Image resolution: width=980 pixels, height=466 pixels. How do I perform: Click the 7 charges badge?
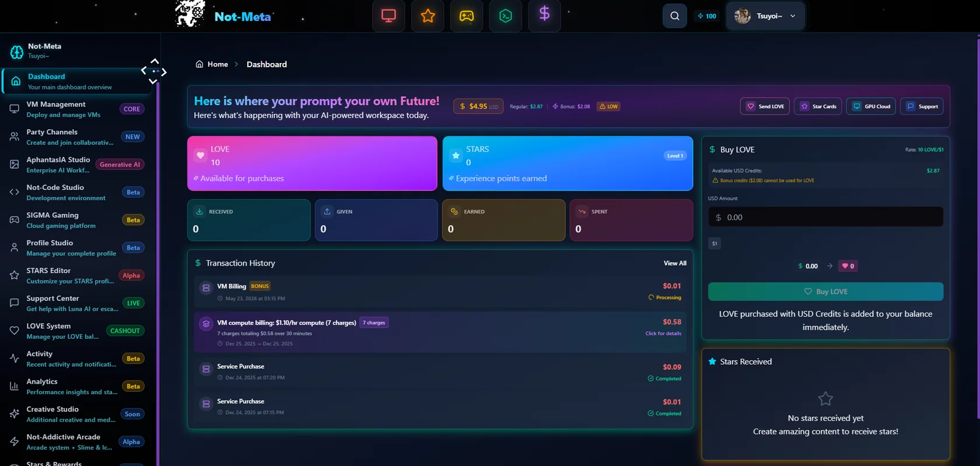coord(374,322)
